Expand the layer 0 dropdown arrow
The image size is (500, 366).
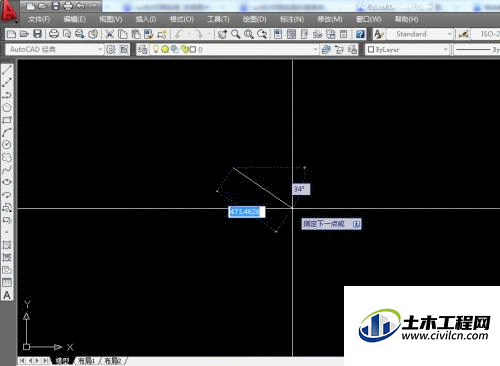click(315, 50)
